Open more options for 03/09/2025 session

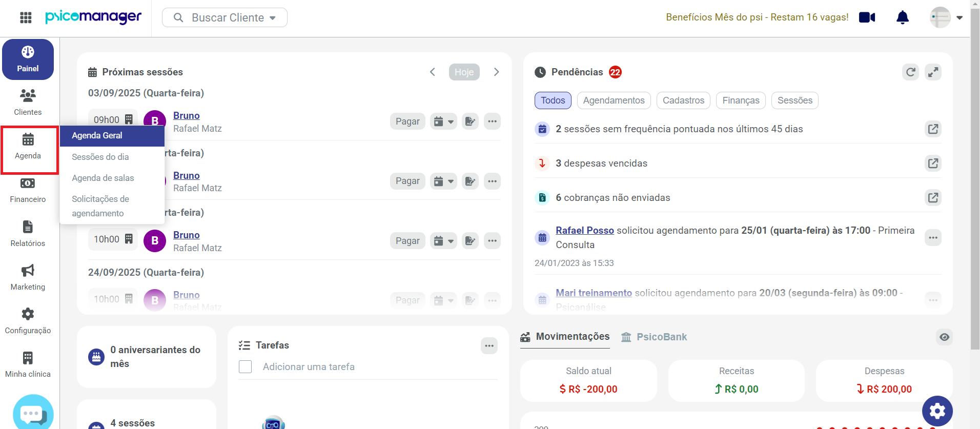[x=492, y=121]
